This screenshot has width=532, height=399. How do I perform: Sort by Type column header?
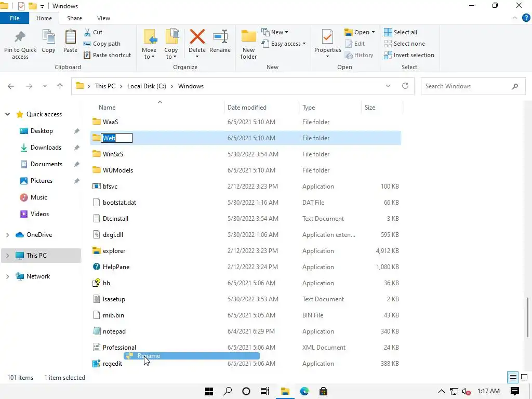tap(309, 108)
